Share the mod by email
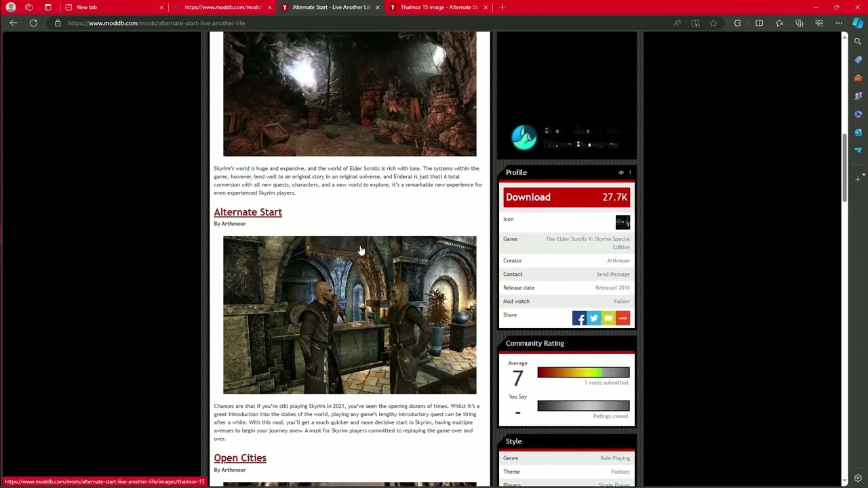 (x=608, y=318)
